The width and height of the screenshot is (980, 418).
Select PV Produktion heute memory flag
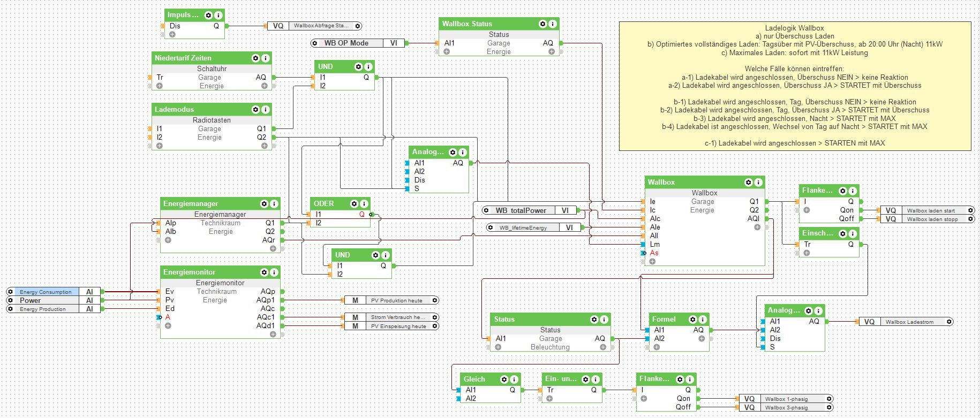pos(391,300)
